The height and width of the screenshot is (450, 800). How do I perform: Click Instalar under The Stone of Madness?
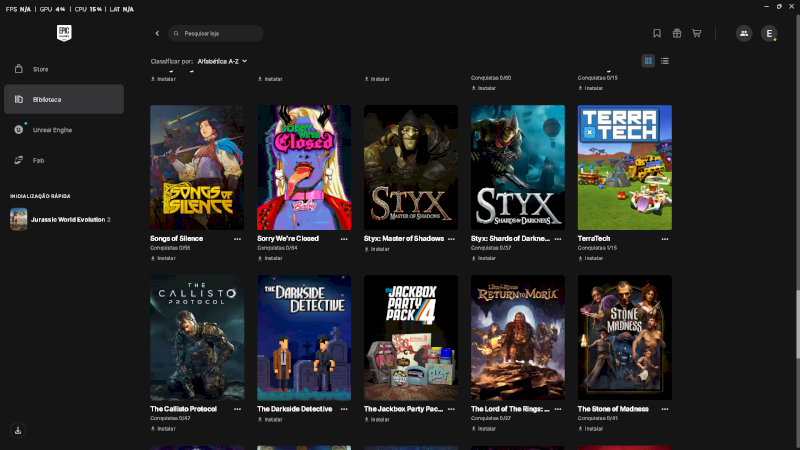[591, 429]
